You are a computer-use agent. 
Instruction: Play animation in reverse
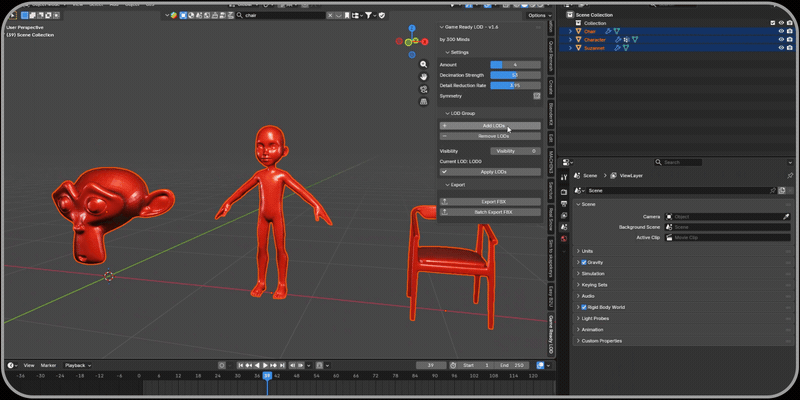click(x=257, y=365)
